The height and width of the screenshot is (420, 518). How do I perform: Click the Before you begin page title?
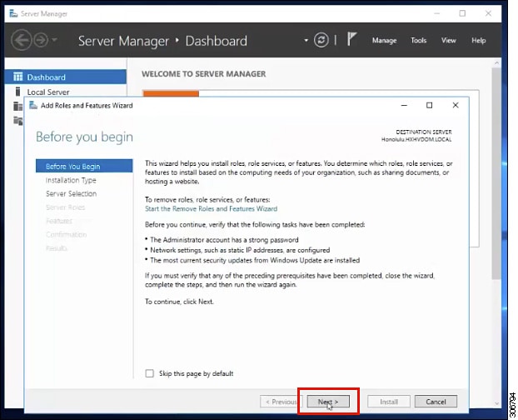[x=84, y=137]
